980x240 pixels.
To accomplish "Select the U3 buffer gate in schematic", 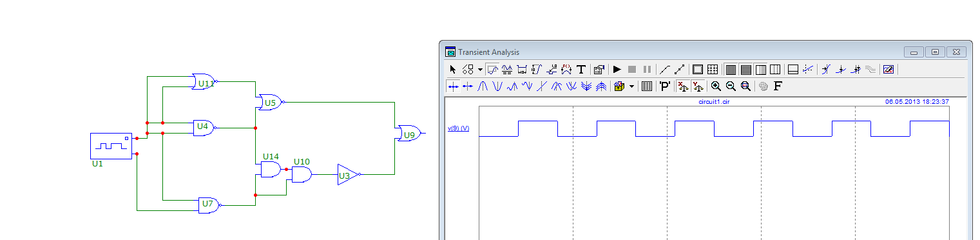I will [349, 174].
